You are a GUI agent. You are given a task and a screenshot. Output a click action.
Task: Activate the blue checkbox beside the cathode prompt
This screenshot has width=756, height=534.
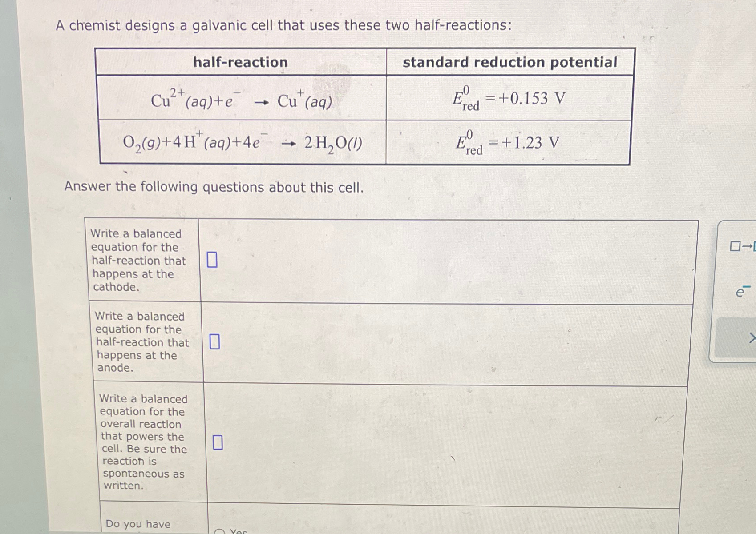pos(212,261)
